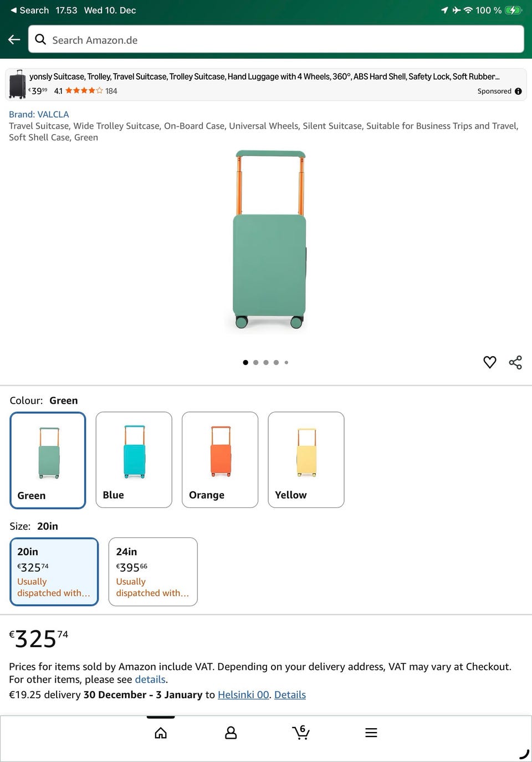532x762 pixels.
Task: Select the 20in size option
Action: tap(54, 572)
